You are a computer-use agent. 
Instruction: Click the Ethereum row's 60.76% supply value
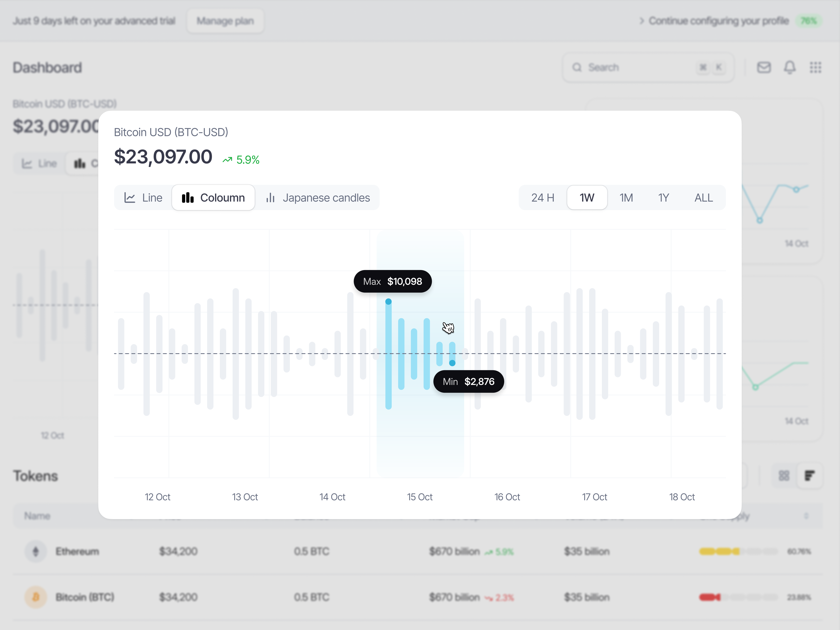coord(799,551)
